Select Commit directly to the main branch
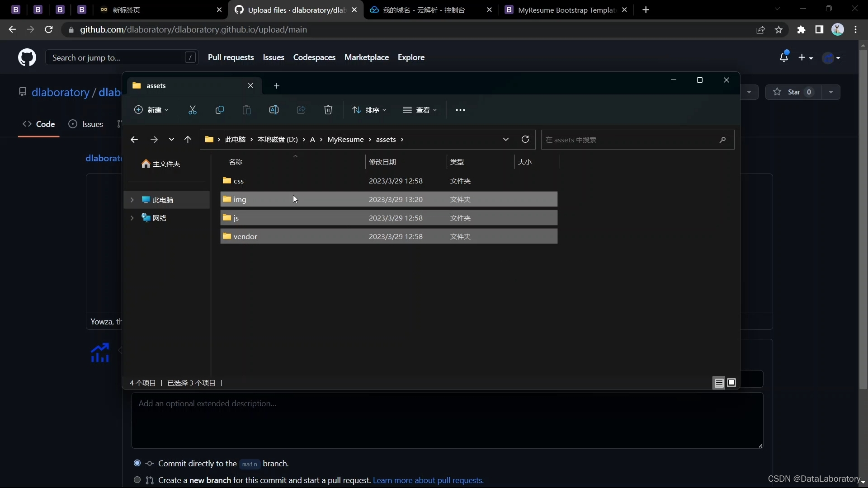 (137, 463)
